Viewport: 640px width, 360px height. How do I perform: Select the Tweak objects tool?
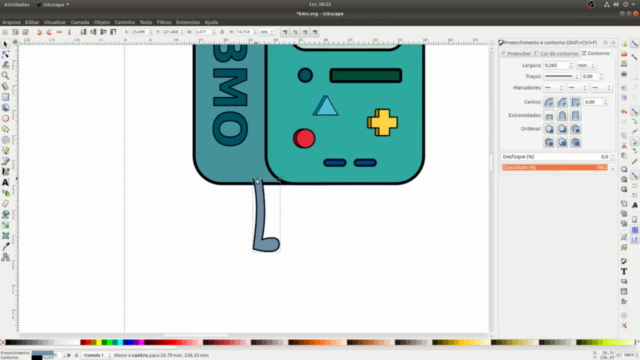pos(5,65)
